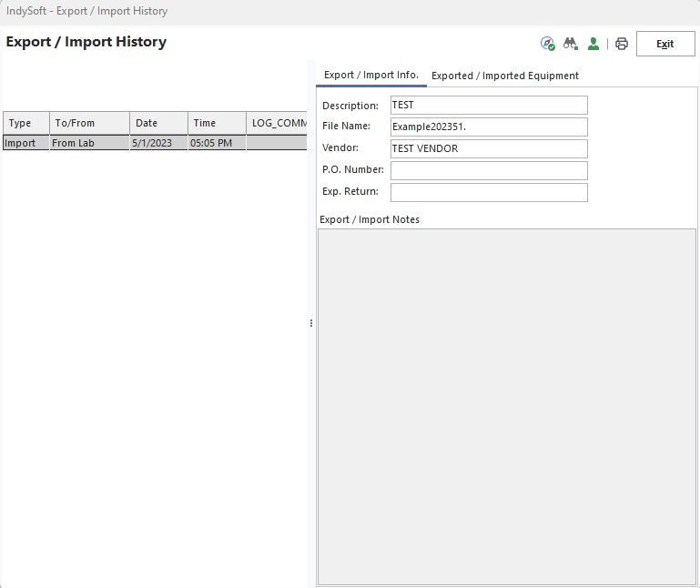Viewport: 700px width, 588px height.
Task: Click the LOG_COMM column header
Action: (277, 123)
